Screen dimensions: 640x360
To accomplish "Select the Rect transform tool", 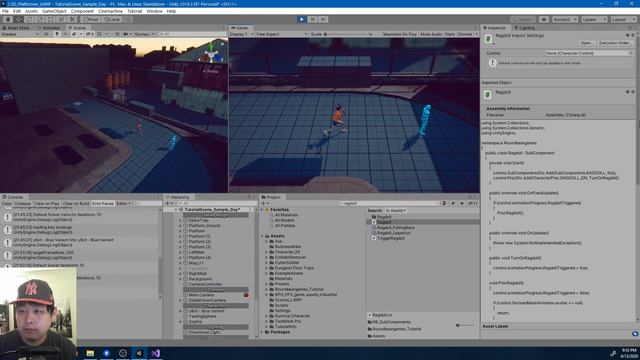I will point(51,19).
